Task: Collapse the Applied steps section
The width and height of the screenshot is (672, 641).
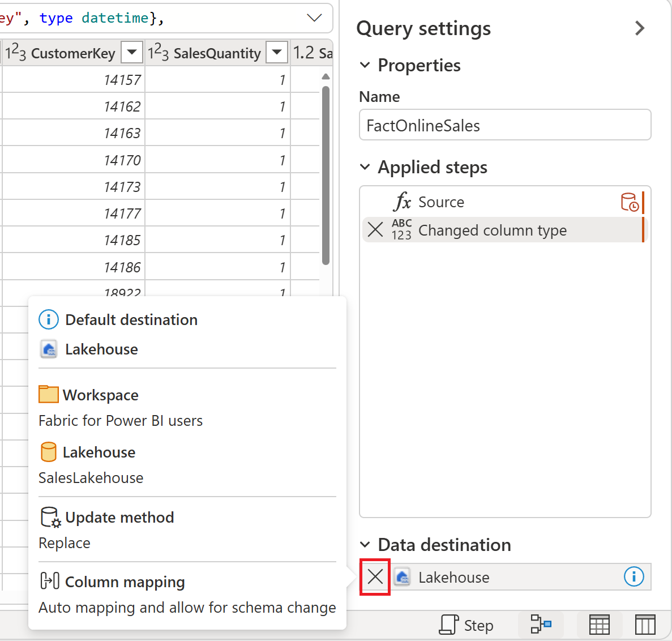Action: click(365, 167)
